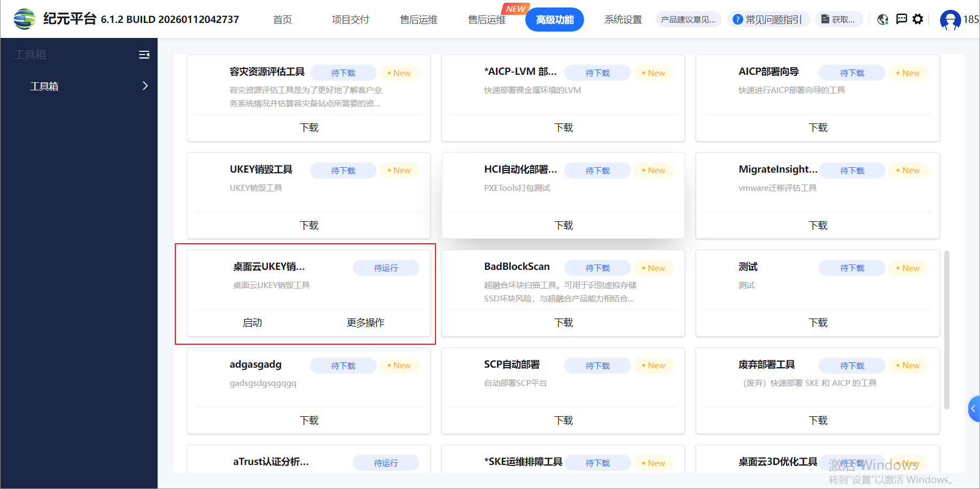Open 常见问题指引 help button
The width and height of the screenshot is (980, 489).
pos(768,20)
